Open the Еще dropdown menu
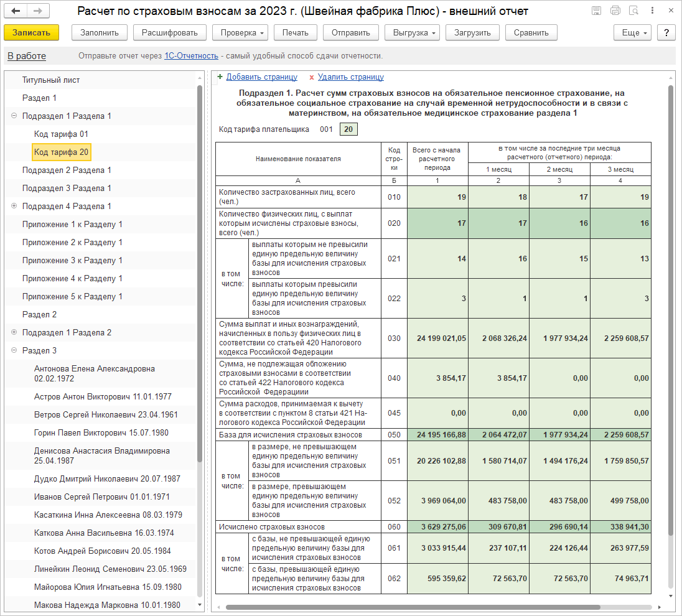 632,33
